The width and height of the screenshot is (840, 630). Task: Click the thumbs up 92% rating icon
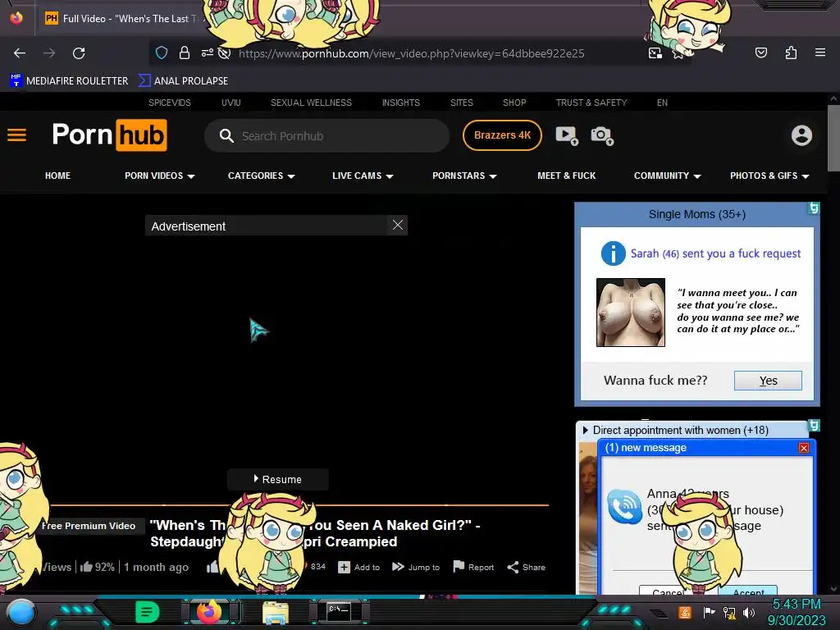click(x=85, y=566)
